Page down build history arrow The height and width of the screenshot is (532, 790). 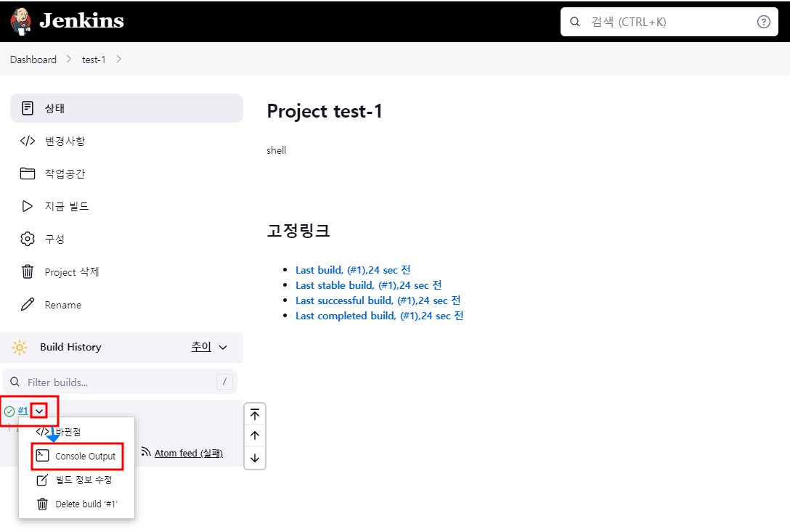[x=255, y=458]
